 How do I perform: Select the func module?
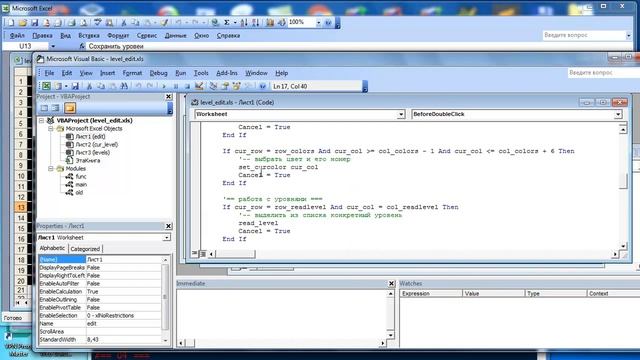(x=76, y=177)
